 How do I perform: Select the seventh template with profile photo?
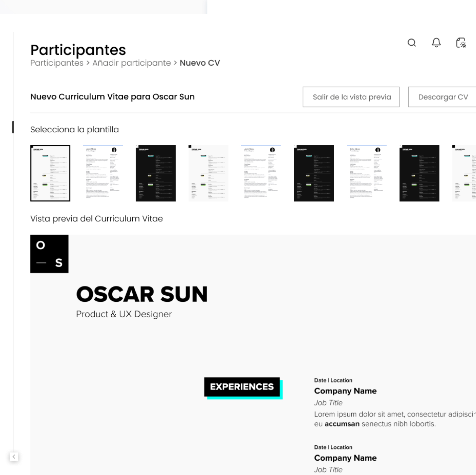366,173
